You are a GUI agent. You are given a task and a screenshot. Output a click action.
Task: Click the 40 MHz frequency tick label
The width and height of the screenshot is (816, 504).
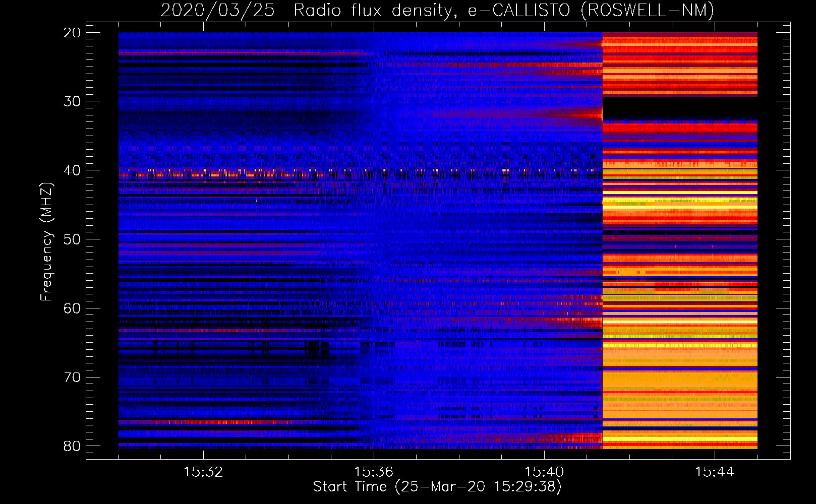tap(72, 170)
